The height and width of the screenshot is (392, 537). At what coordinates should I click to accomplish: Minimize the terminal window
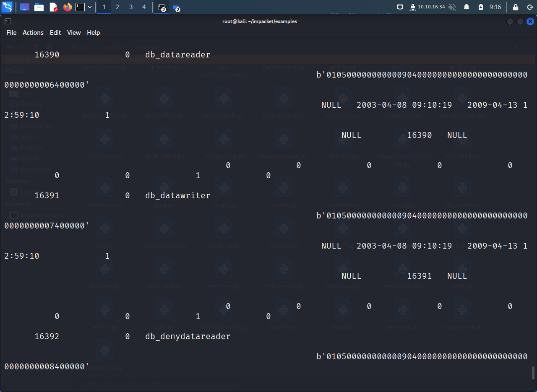coord(510,21)
